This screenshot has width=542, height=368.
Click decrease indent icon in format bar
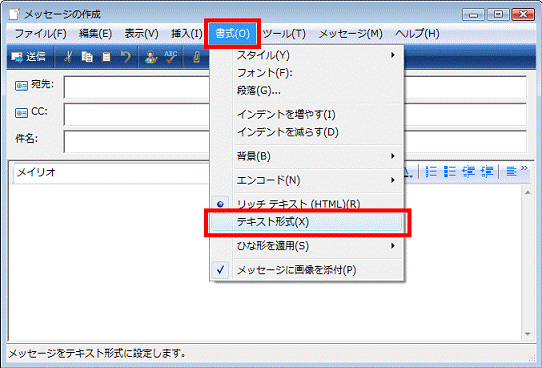point(468,171)
